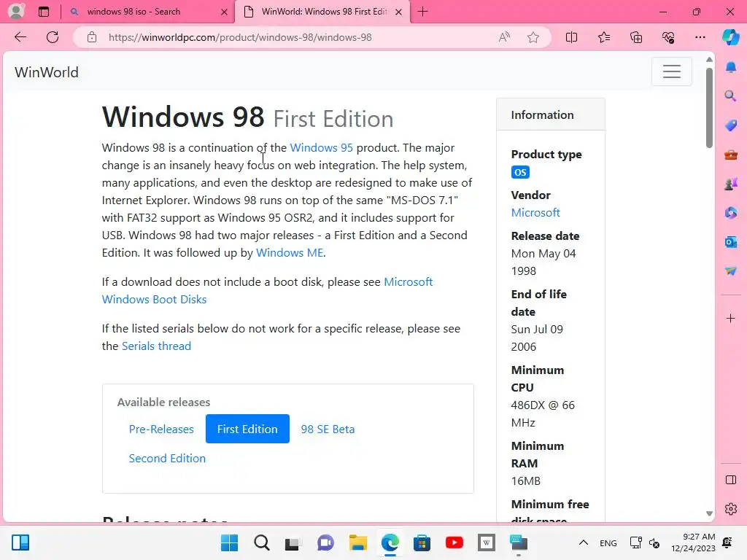Select First Edition release tab
747x560 pixels.
(x=248, y=429)
